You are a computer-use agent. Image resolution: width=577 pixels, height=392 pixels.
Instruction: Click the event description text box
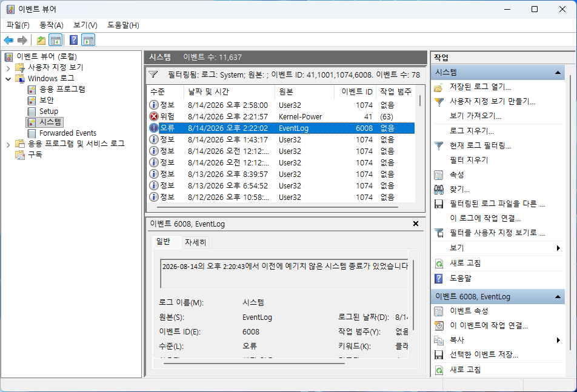284,273
